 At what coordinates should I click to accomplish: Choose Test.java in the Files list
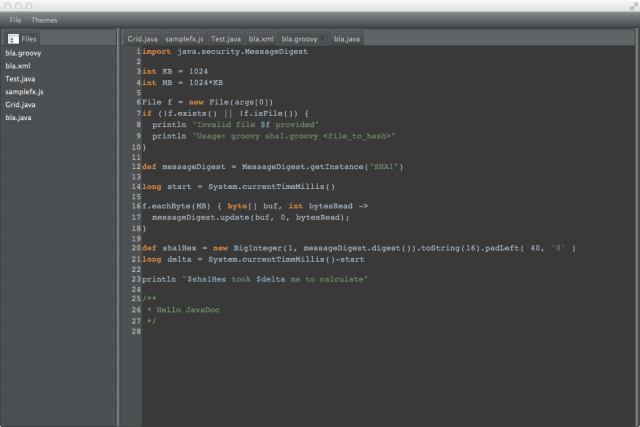click(20, 78)
